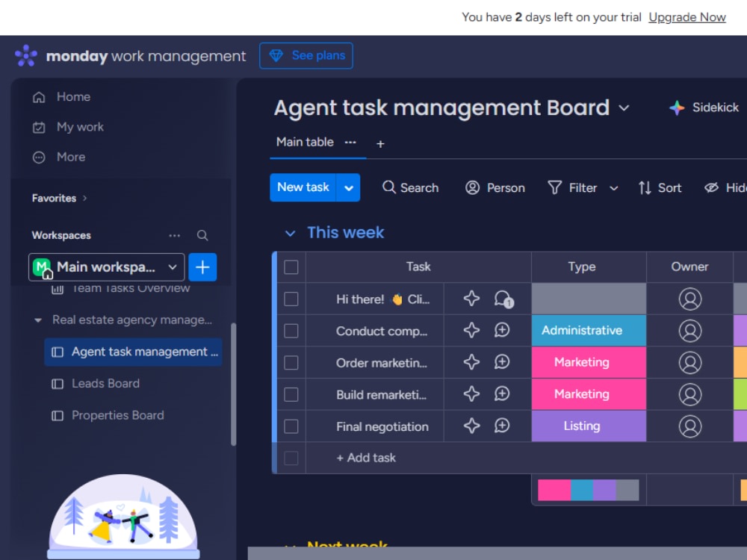Click empty Type cell on Hi there row
Screen dimensions: 747x560
(x=589, y=299)
